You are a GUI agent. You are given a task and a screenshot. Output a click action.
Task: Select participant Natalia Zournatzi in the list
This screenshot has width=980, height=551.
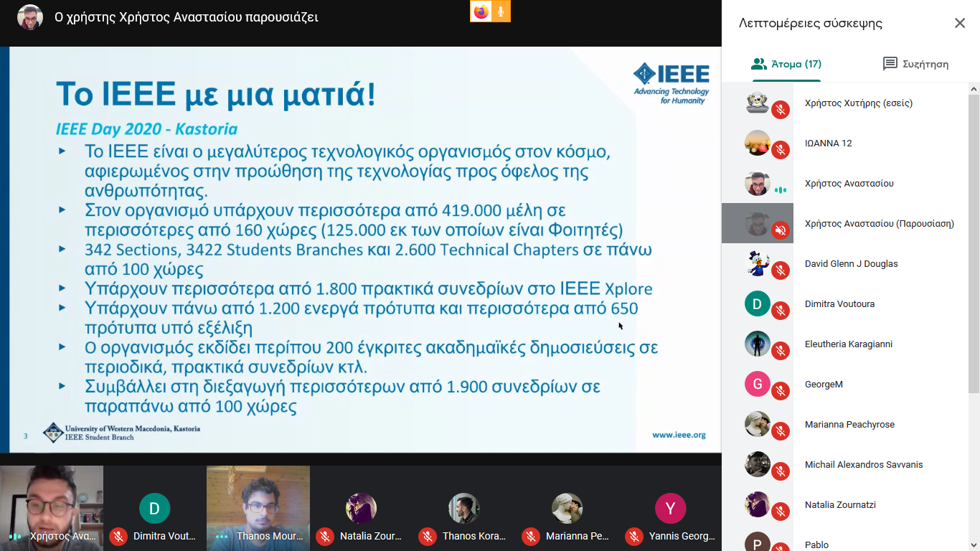tap(845, 505)
